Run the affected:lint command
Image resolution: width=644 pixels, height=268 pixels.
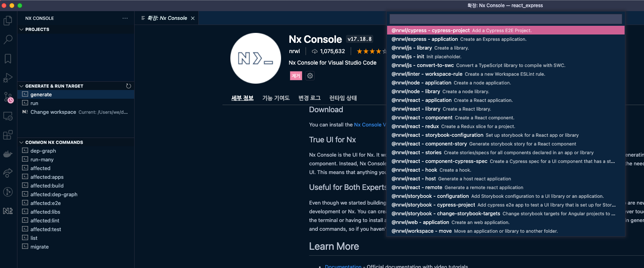(76, 220)
